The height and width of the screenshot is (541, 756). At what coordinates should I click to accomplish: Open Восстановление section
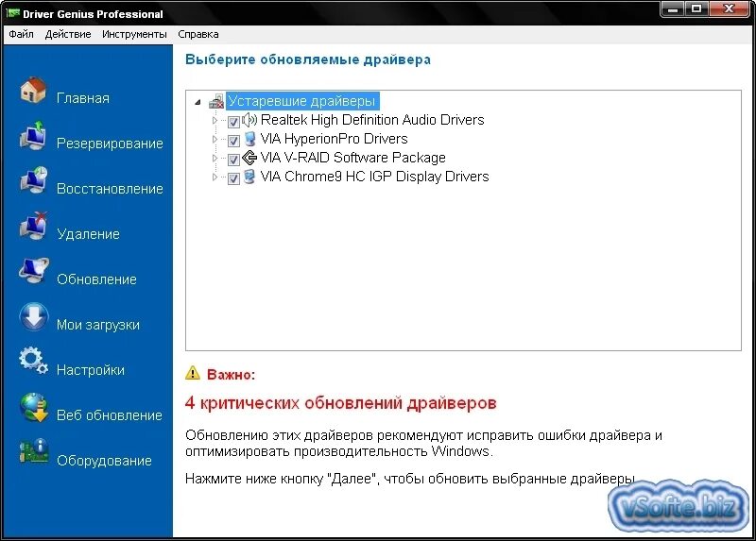110,189
